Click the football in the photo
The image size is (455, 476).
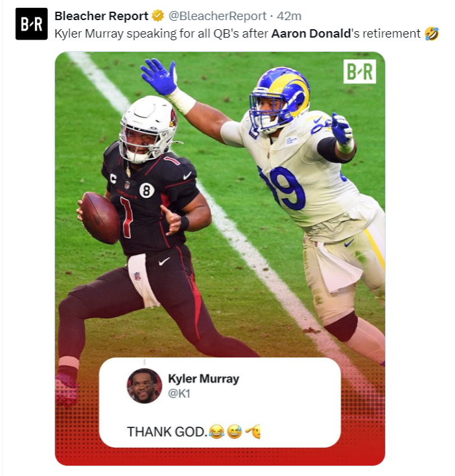tap(100, 218)
